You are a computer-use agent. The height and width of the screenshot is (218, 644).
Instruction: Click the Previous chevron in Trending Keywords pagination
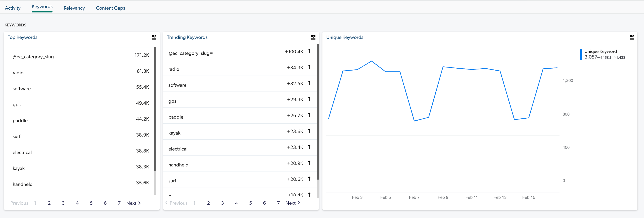coord(166,203)
